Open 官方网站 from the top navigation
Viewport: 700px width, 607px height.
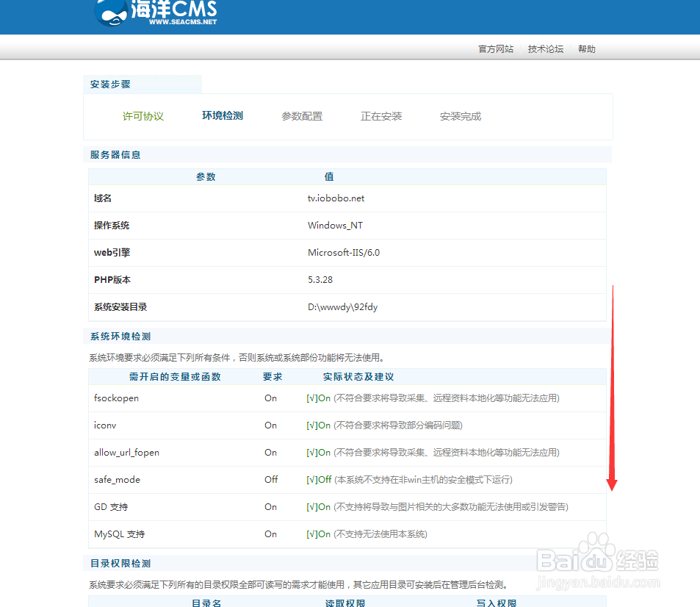pyautogui.click(x=495, y=49)
